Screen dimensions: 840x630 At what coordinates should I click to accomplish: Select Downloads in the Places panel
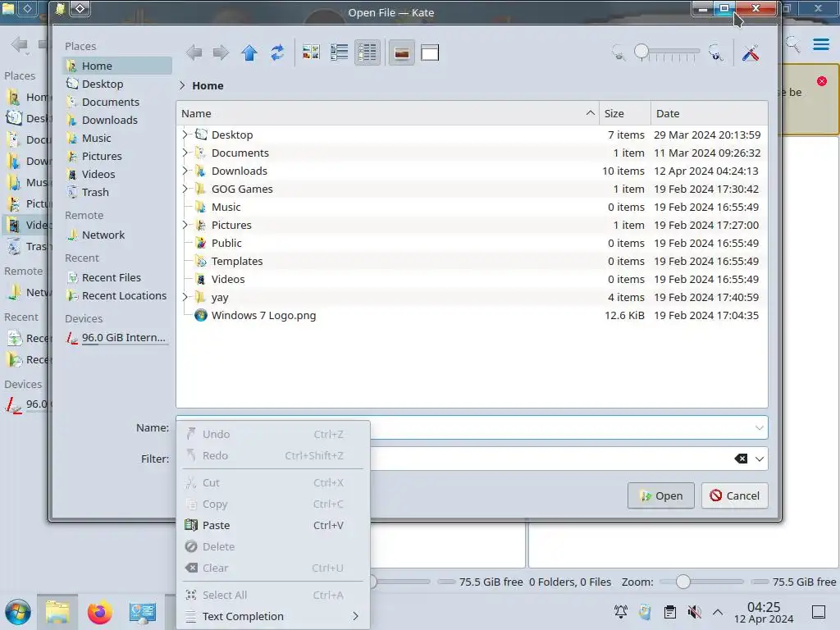point(117,120)
